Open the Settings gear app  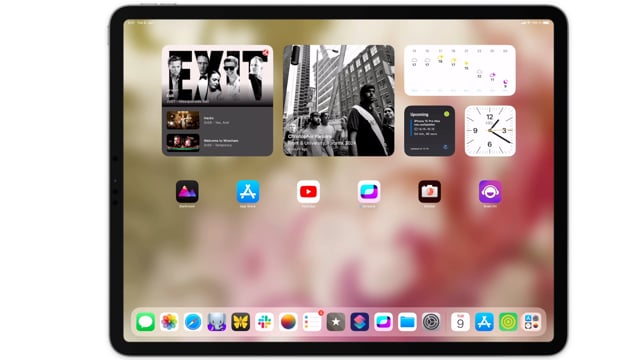(x=431, y=322)
